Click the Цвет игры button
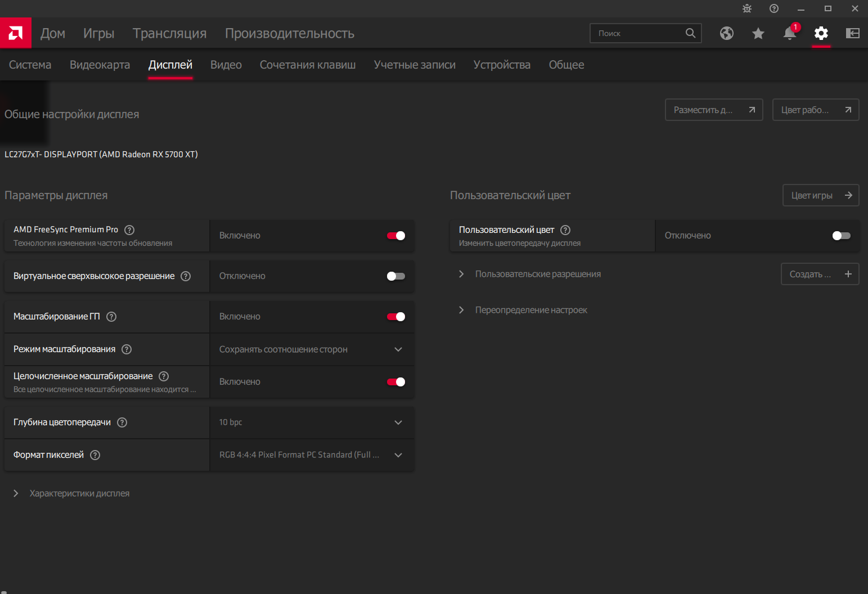This screenshot has height=594, width=868. (x=820, y=195)
